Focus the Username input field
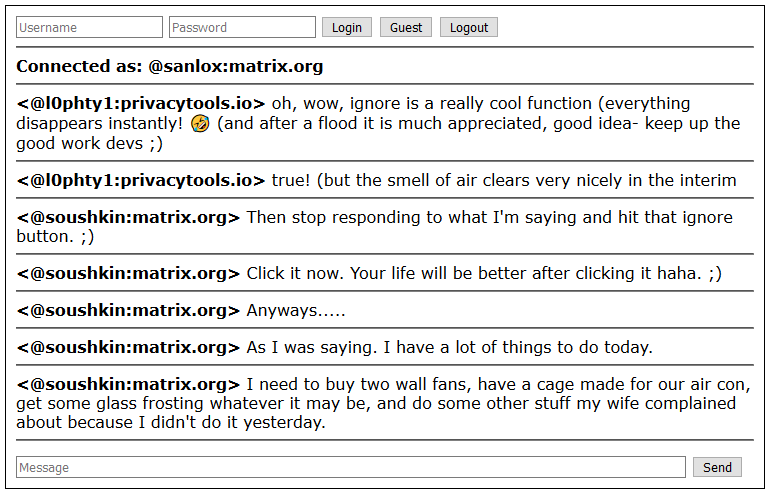Screen dimensions: 770x494 click(x=89, y=27)
